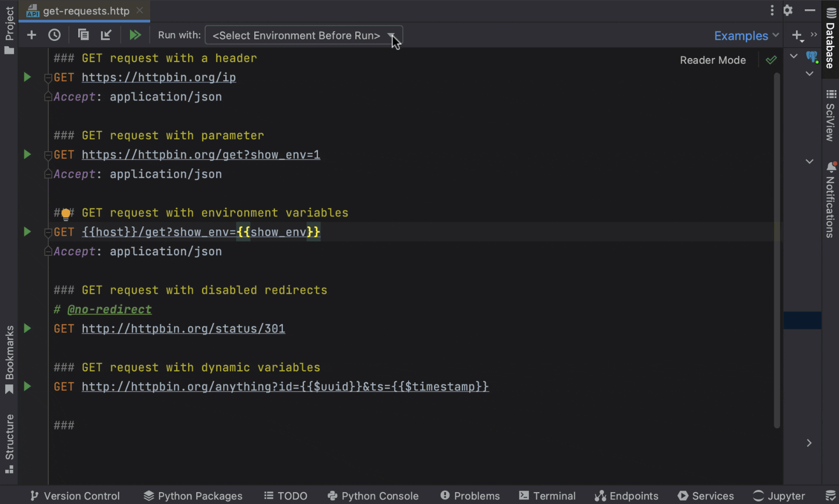Click the intention lightbulb in the editor
This screenshot has height=504, width=839.
pyautogui.click(x=65, y=213)
